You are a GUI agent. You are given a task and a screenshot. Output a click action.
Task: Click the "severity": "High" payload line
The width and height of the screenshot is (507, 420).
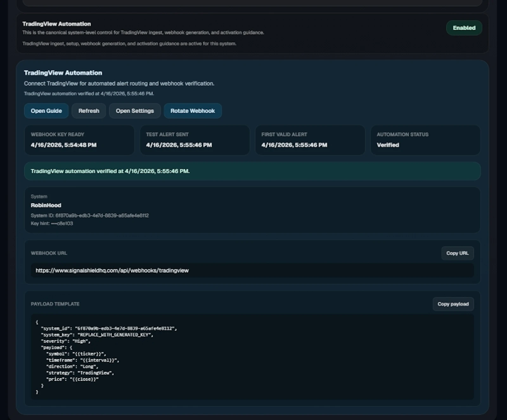click(66, 341)
